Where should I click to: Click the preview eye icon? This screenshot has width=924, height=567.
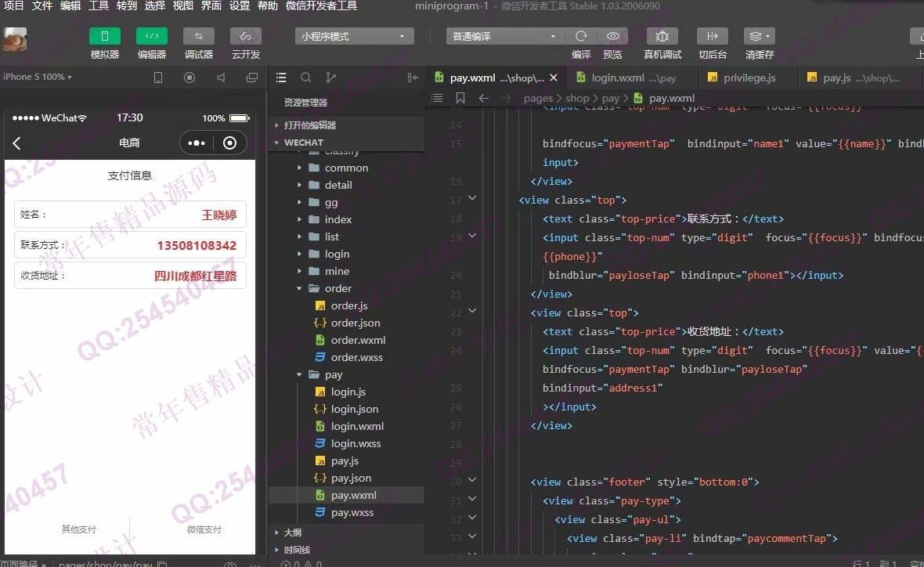pos(613,37)
